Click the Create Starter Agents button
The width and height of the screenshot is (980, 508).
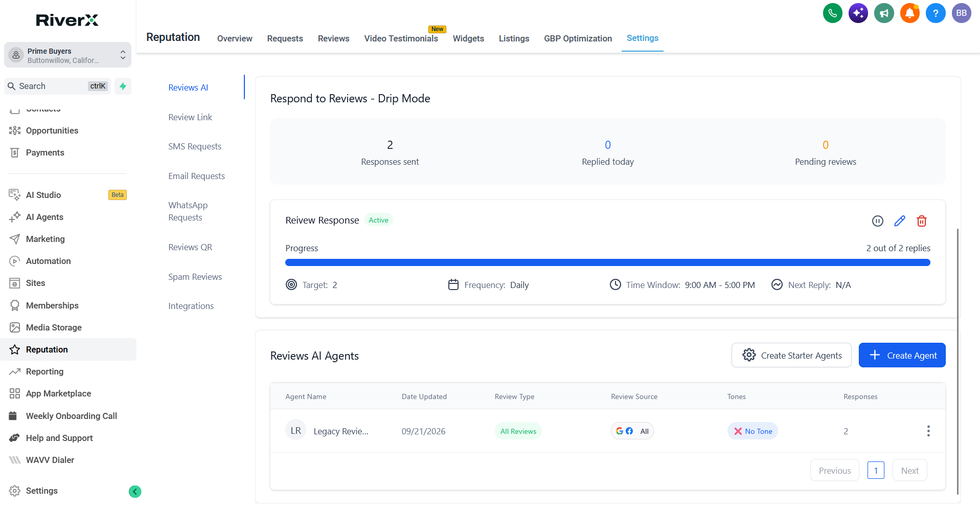click(x=791, y=355)
